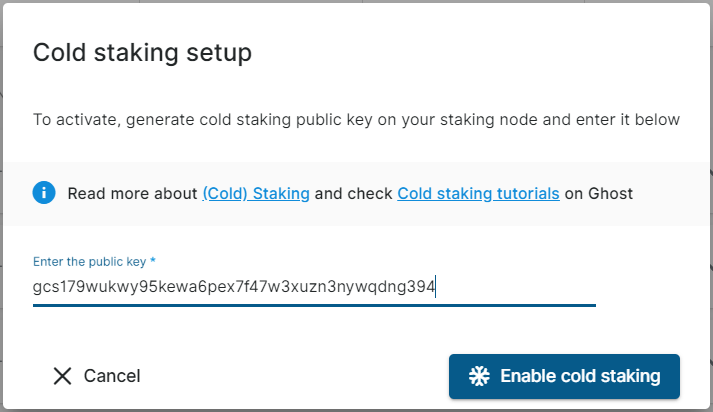Click the 'Cold staking setup' dialog title
This screenshot has height=412, width=713.
(142, 52)
